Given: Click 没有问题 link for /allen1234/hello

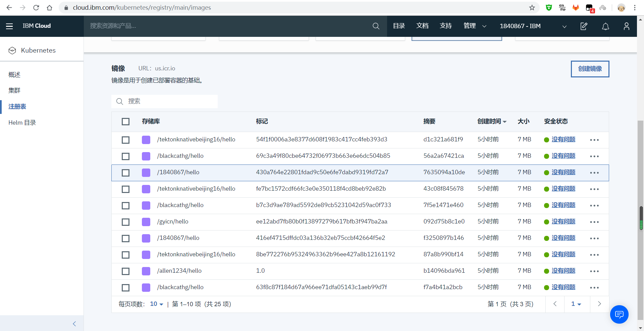Looking at the screenshot, I should (563, 271).
